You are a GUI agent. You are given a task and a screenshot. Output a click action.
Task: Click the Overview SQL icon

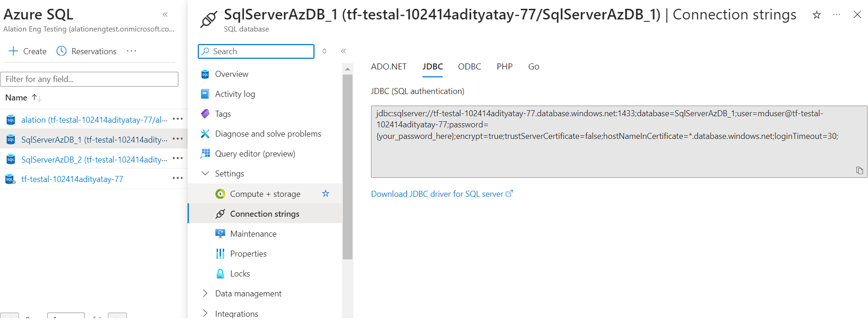click(x=205, y=74)
